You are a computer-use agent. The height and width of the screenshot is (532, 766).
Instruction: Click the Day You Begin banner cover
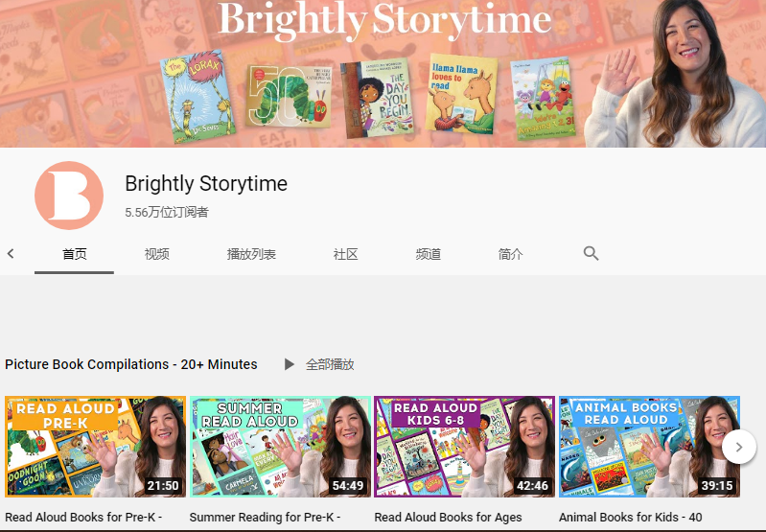[377, 98]
